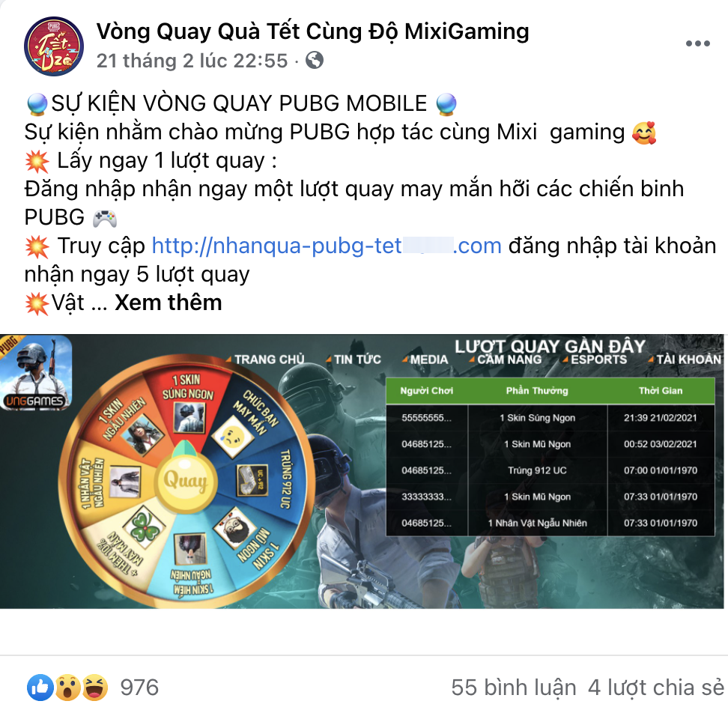This screenshot has height=716, width=728.
Task: Click the yellow Quay spin button
Action: tap(185, 479)
